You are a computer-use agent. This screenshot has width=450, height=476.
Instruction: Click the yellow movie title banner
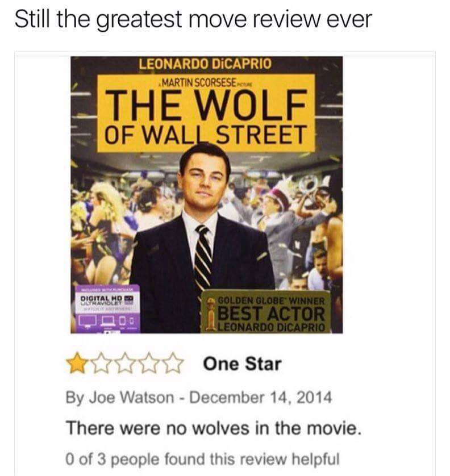click(206, 113)
